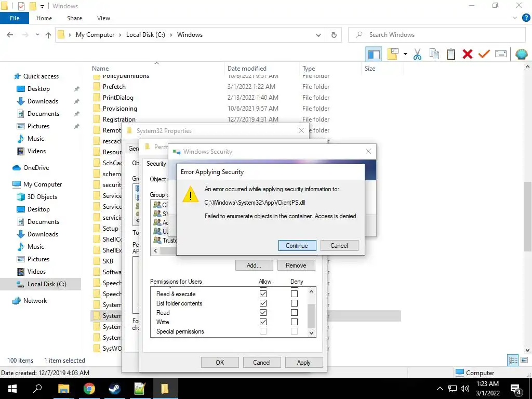532x399 pixels.
Task: Select OneDrive in navigation pane
Action: (36, 168)
